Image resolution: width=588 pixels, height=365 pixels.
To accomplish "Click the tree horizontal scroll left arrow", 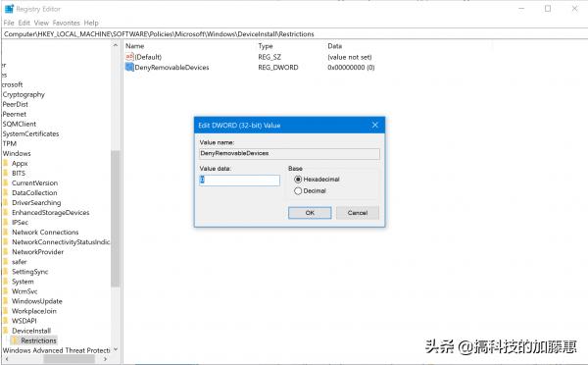I will pos(7,359).
